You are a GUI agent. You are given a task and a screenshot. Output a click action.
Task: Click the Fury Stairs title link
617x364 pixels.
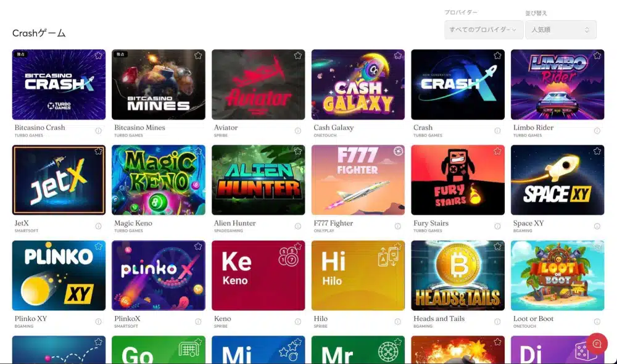pos(431,223)
